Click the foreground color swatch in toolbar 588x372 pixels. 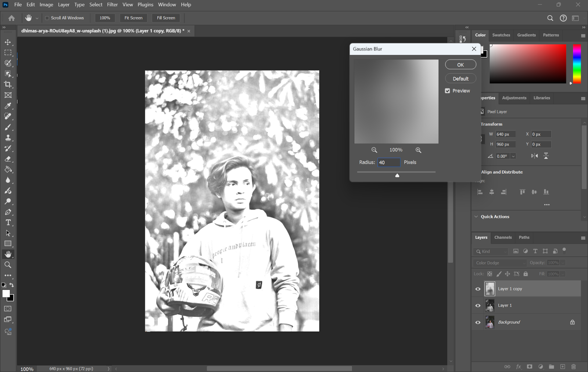[x=6, y=293]
